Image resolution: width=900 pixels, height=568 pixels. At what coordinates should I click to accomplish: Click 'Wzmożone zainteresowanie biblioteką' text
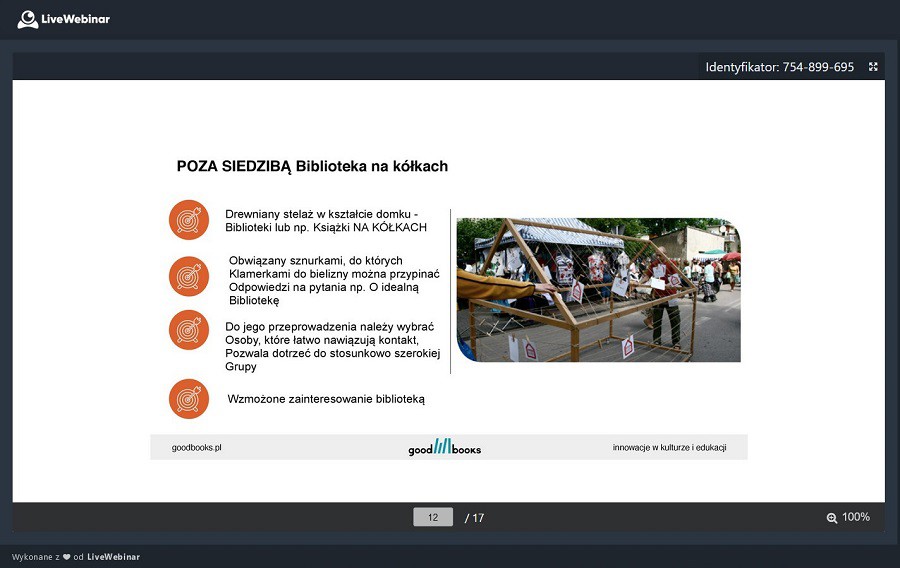click(x=326, y=399)
